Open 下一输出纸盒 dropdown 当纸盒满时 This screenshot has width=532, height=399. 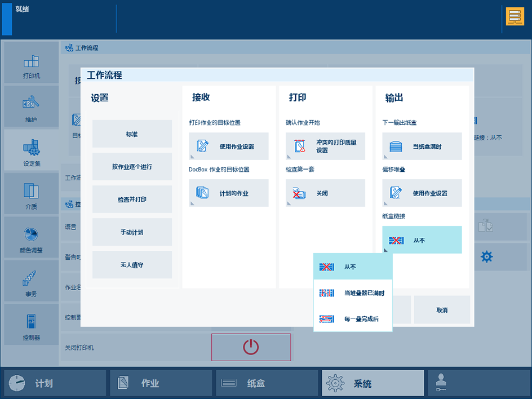coord(422,146)
